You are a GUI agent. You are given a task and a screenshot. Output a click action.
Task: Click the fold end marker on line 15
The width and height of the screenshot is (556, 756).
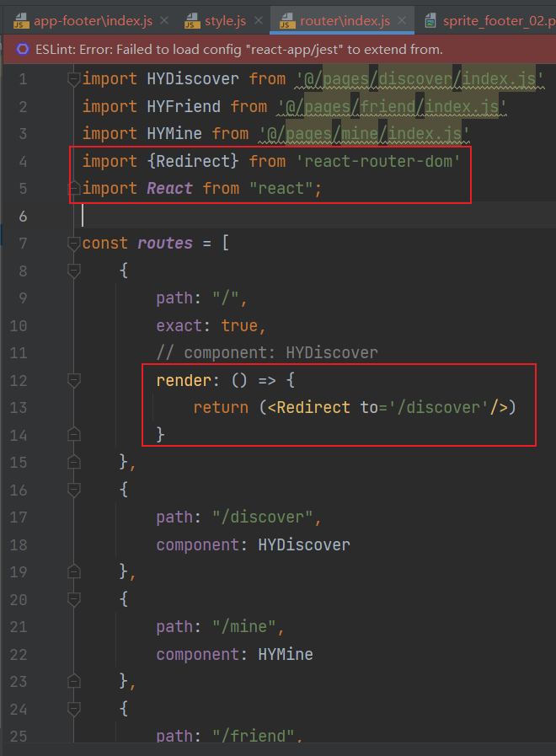[x=74, y=463]
